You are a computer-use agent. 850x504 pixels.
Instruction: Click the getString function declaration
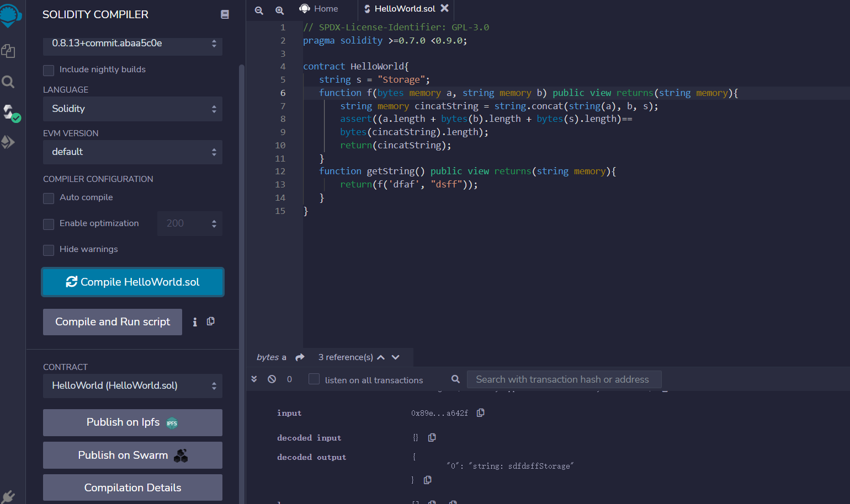point(467,171)
